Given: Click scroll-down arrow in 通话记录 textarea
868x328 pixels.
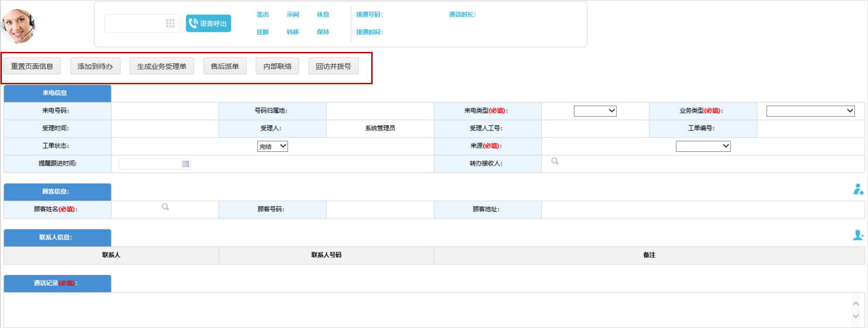Looking at the screenshot, I should pyautogui.click(x=856, y=316).
